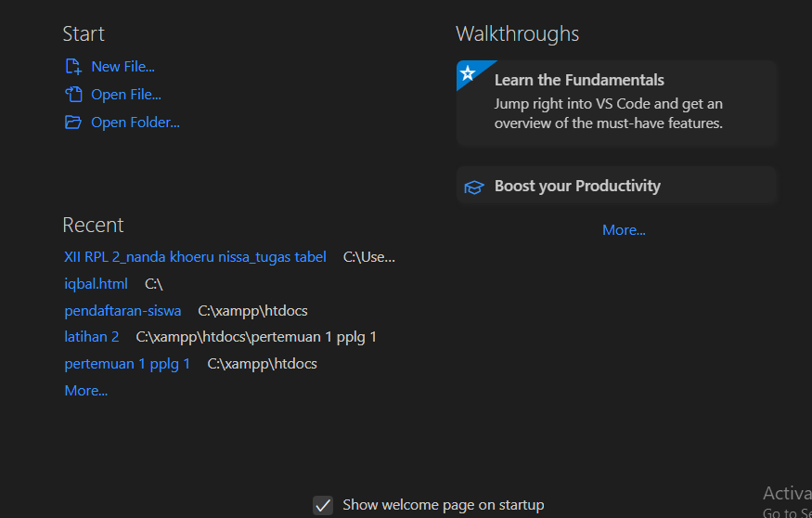The width and height of the screenshot is (812, 518).
Task: Click the Start heading
Action: [84, 34]
